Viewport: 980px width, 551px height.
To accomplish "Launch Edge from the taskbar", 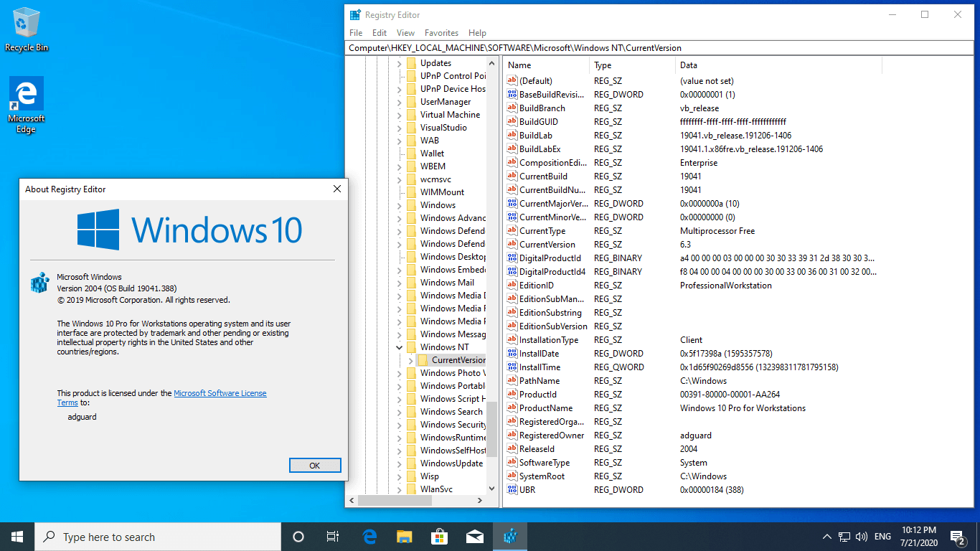I will pos(369,537).
